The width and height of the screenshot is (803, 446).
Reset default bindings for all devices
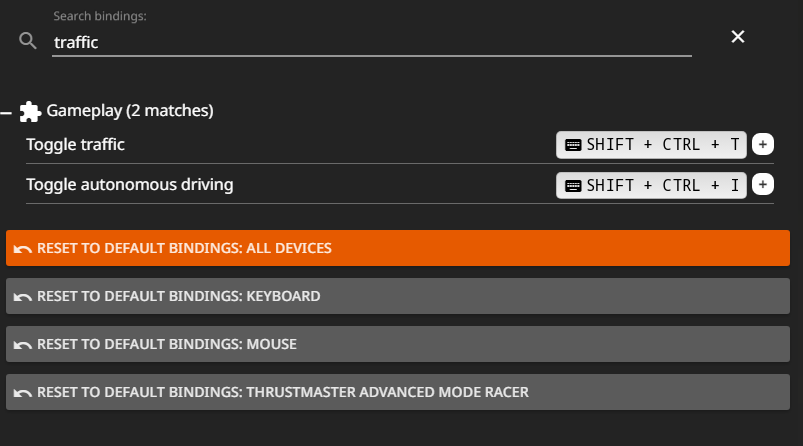(398, 248)
